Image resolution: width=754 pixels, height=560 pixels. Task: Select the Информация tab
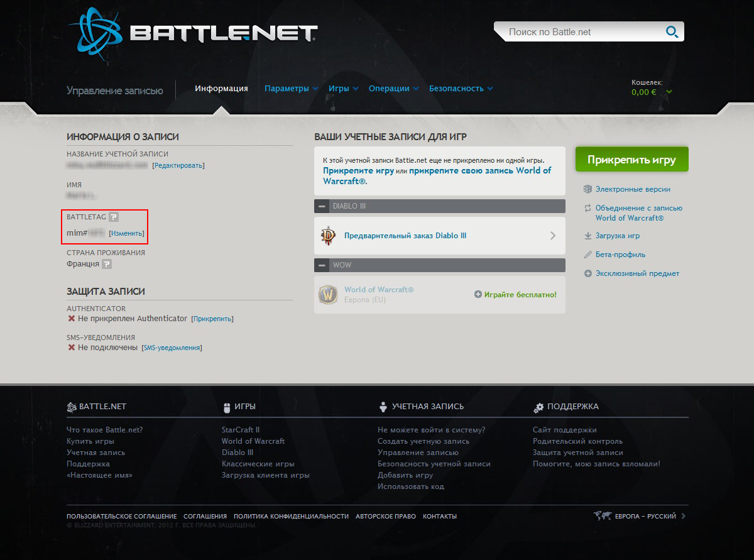tap(221, 89)
